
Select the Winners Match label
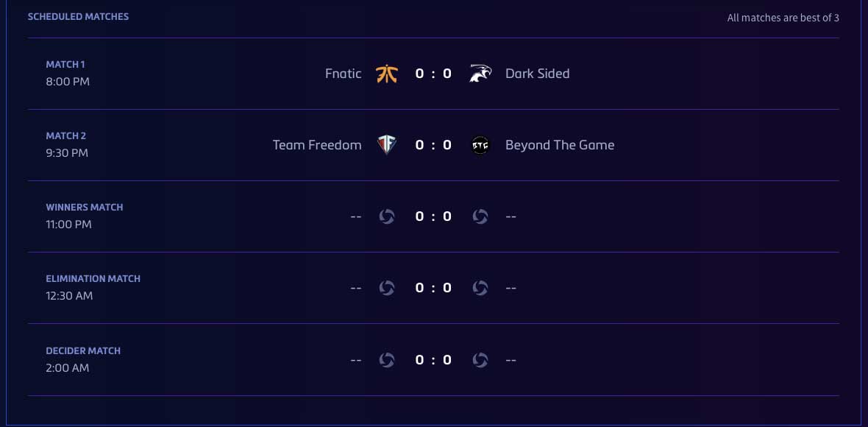pos(85,207)
